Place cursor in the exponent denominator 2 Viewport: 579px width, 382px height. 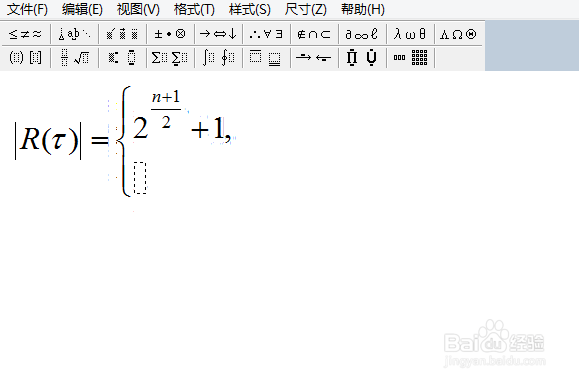click(x=166, y=122)
